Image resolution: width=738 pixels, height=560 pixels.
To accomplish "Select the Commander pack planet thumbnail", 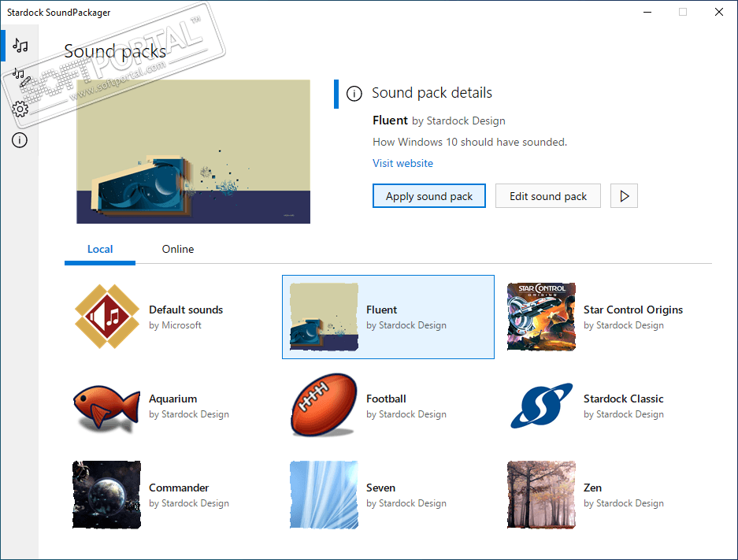I will tap(106, 495).
